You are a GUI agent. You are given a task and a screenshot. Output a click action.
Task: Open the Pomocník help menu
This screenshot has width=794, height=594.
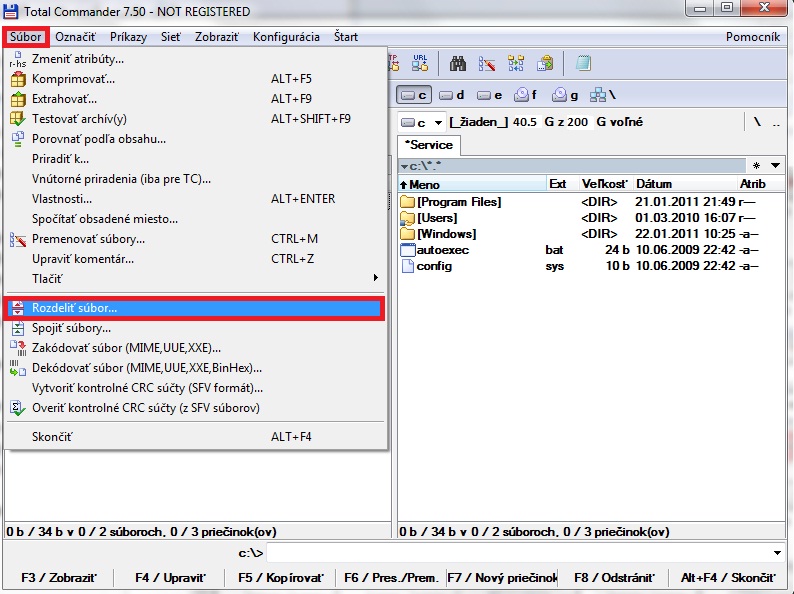[x=753, y=37]
